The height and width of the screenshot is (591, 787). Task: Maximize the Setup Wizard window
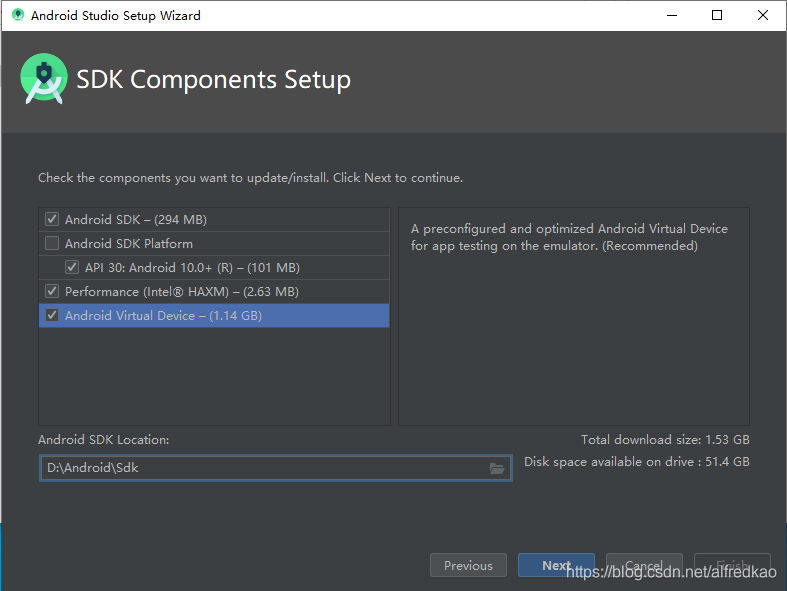pos(717,15)
